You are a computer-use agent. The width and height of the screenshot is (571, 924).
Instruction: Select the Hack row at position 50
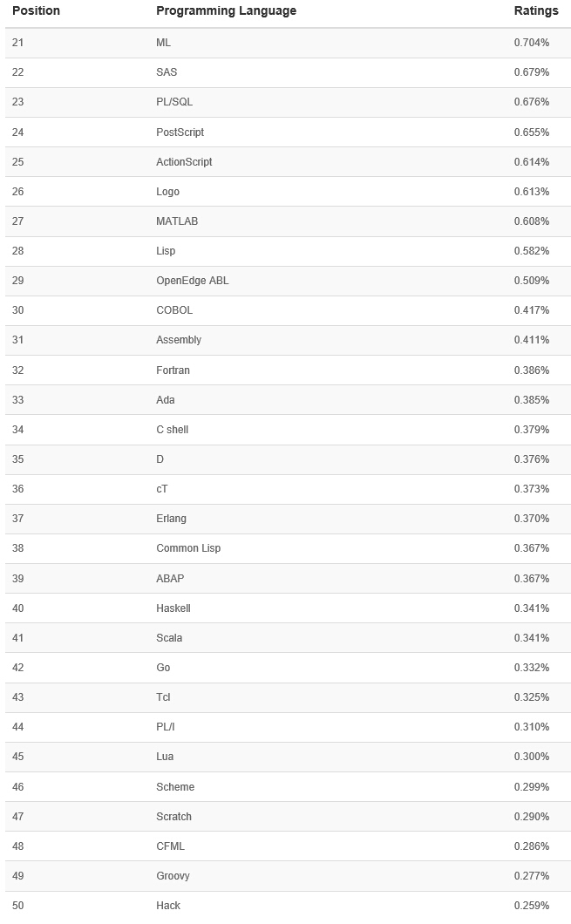pos(168,906)
